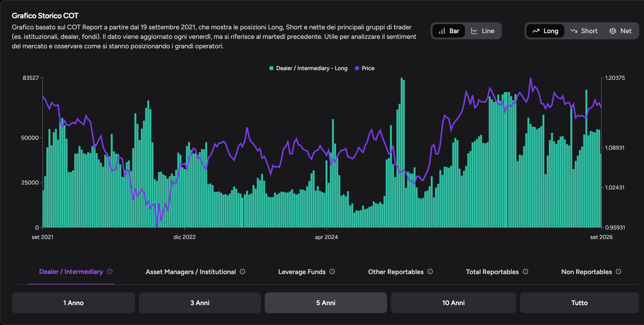Image resolution: width=644 pixels, height=325 pixels.
Task: Select the 3 Anni time range
Action: (x=200, y=303)
